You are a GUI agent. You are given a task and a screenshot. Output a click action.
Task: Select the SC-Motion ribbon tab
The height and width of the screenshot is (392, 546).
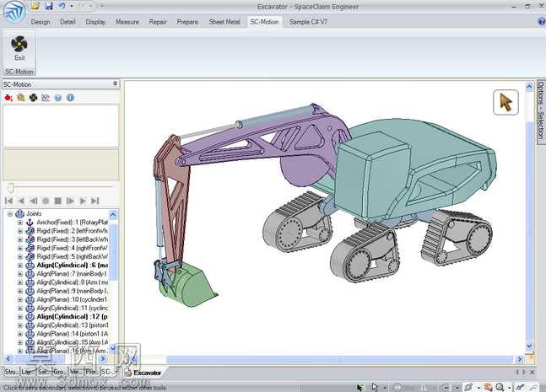pyautogui.click(x=264, y=22)
